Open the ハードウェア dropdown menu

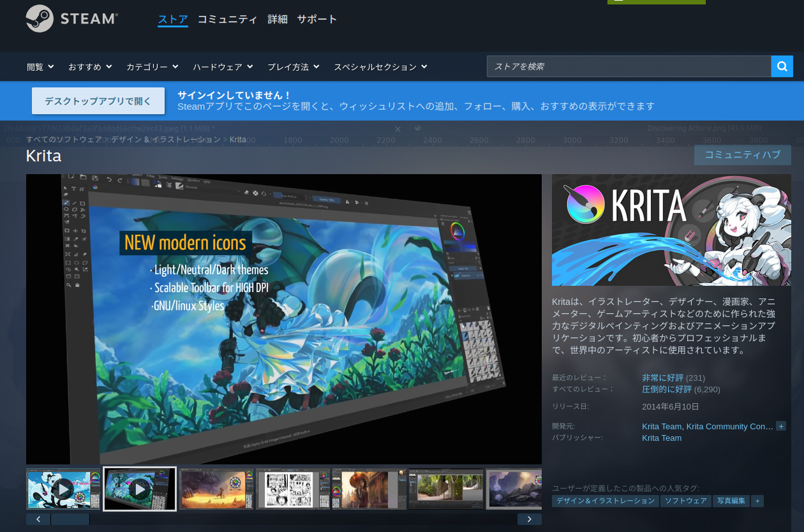click(x=223, y=67)
